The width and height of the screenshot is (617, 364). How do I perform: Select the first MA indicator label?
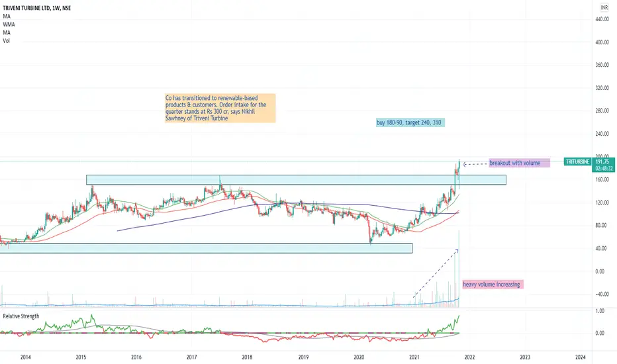[x=7, y=16]
